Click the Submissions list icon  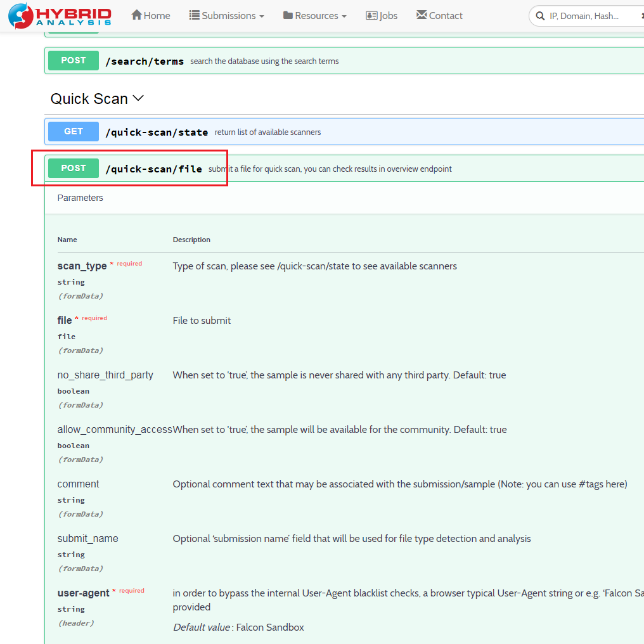tap(194, 15)
